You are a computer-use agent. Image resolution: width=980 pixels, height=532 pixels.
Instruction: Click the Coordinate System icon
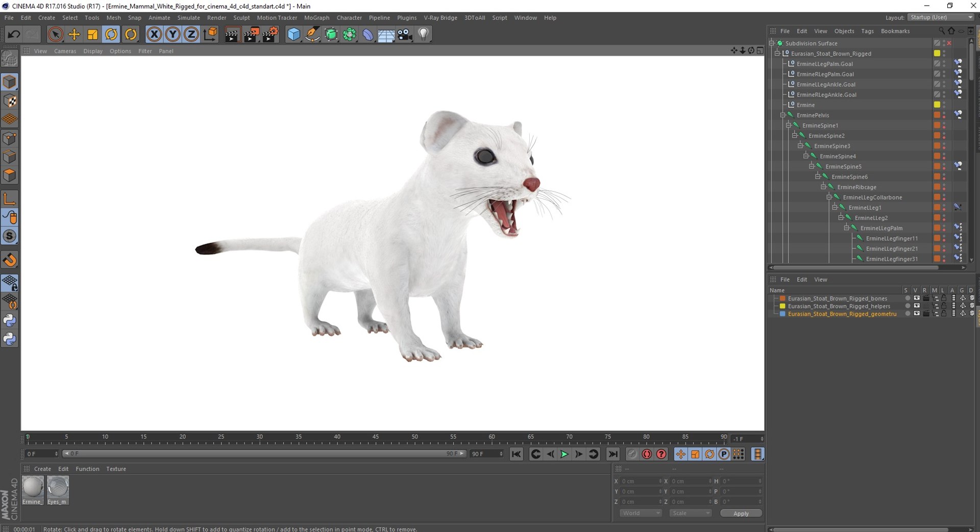210,34
